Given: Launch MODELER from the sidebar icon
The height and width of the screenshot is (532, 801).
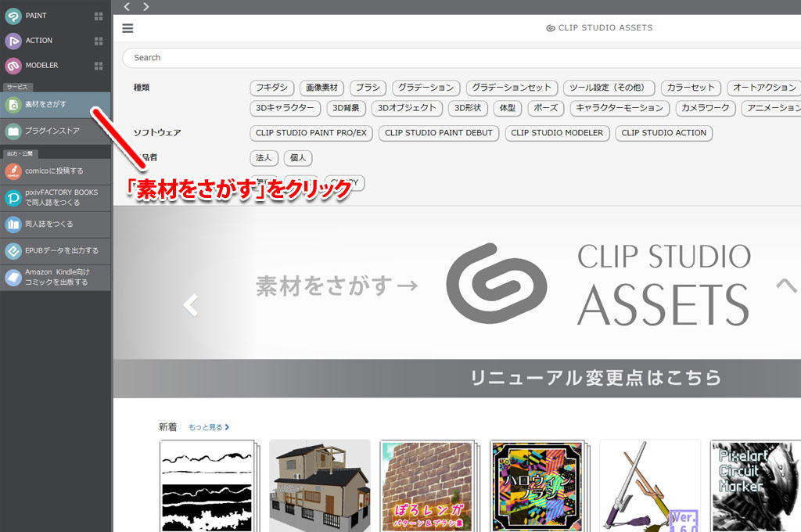Looking at the screenshot, I should 13,66.
